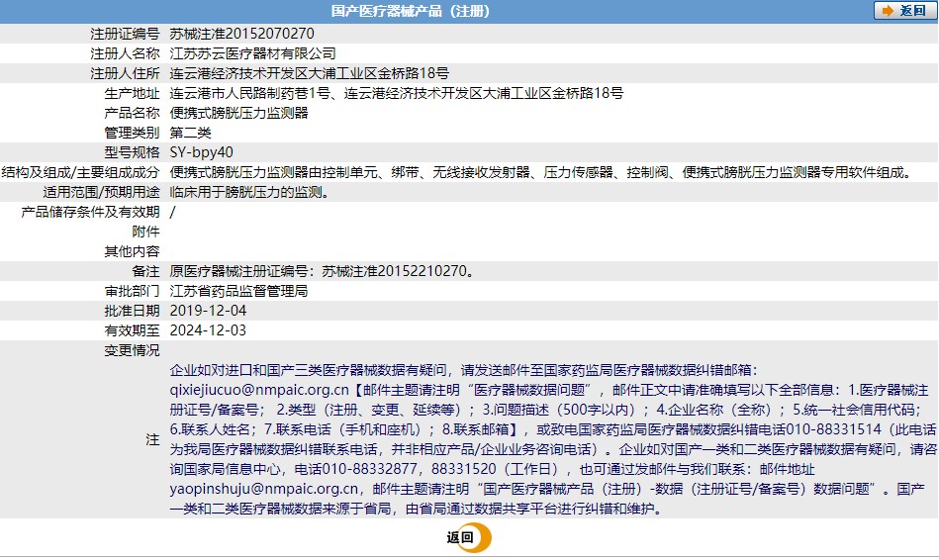Click the 备注 label
The width and height of the screenshot is (939, 560).
tap(145, 271)
